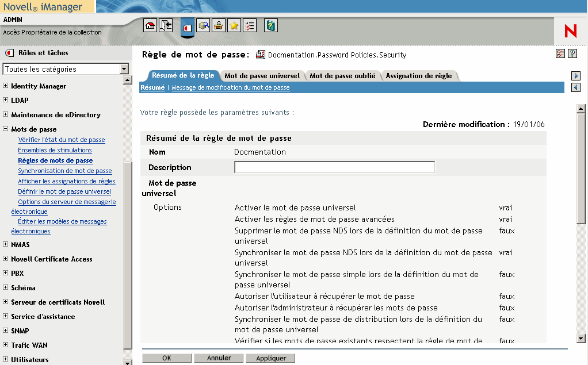
Task: Expand the Utilisateurs category
Action: coord(5,359)
